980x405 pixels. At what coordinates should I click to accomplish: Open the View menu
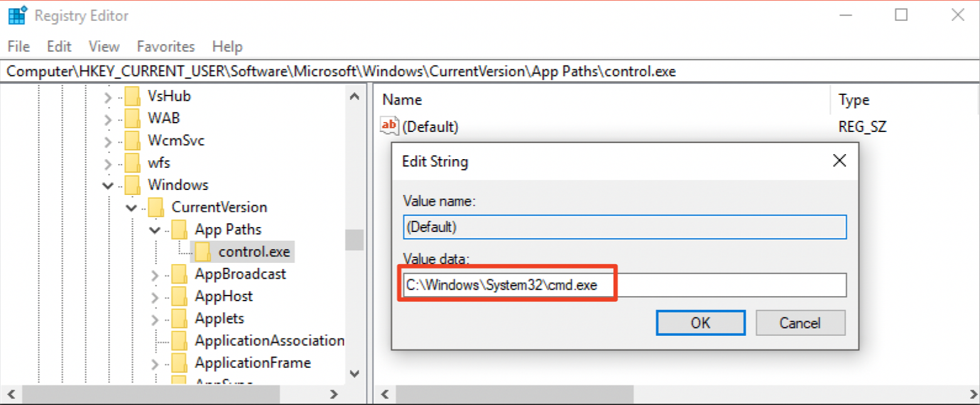click(104, 47)
